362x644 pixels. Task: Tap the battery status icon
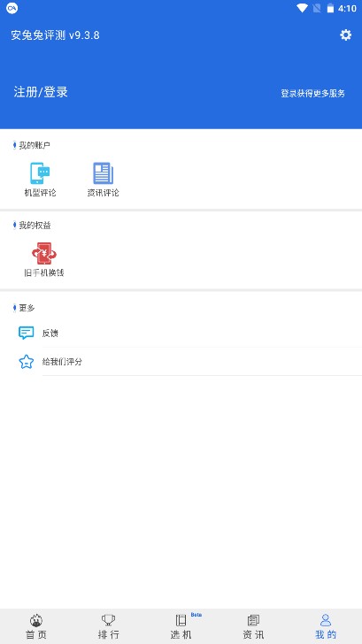click(330, 8)
